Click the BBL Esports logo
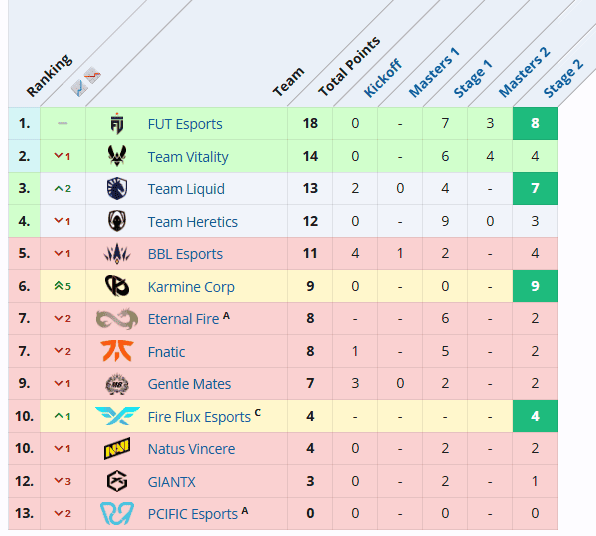Viewport: 596px width, 536px height. 117,253
